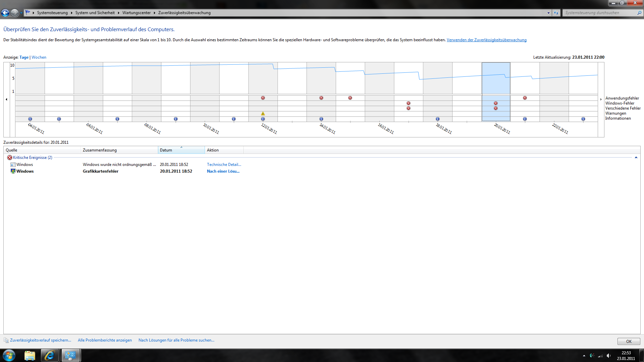Switch view to Wochen
The width and height of the screenshot is (644, 362).
(39, 57)
